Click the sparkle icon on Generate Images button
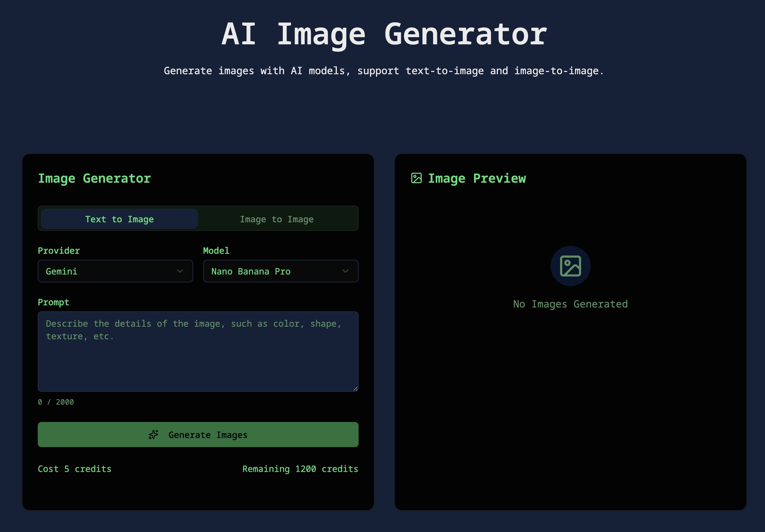This screenshot has width=765, height=532. 154,435
